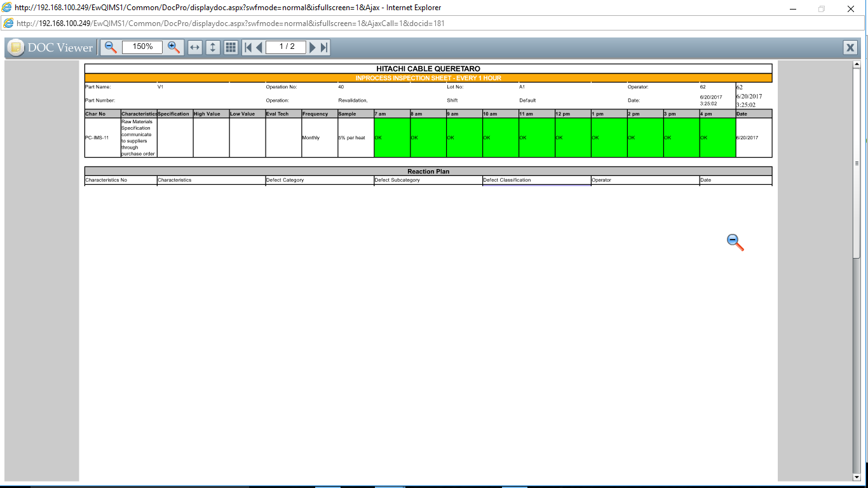Go to the previous page
Image resolution: width=868 pixels, height=488 pixels.
tap(259, 47)
